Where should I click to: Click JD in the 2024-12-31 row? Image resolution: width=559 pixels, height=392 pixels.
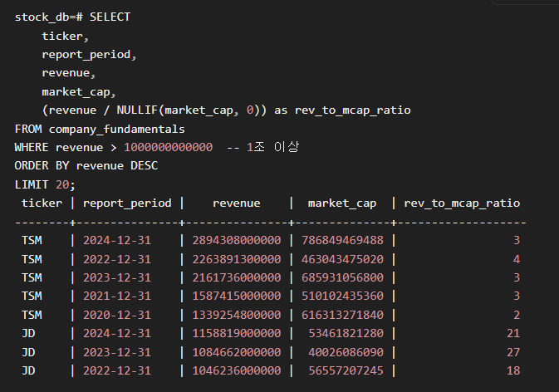point(28,334)
